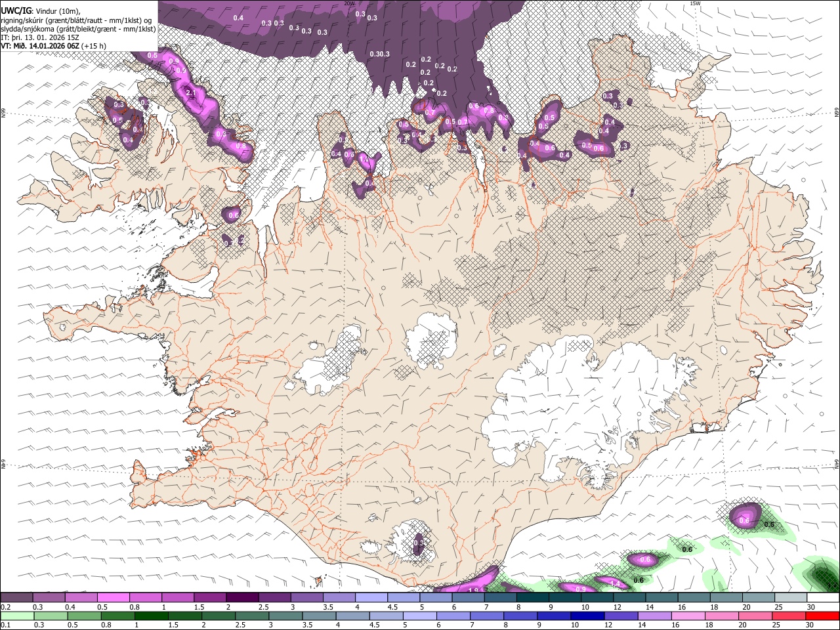Screen dimensions: 840x630
Task: Click the 15W longitude label at the top
Action: (x=695, y=3)
